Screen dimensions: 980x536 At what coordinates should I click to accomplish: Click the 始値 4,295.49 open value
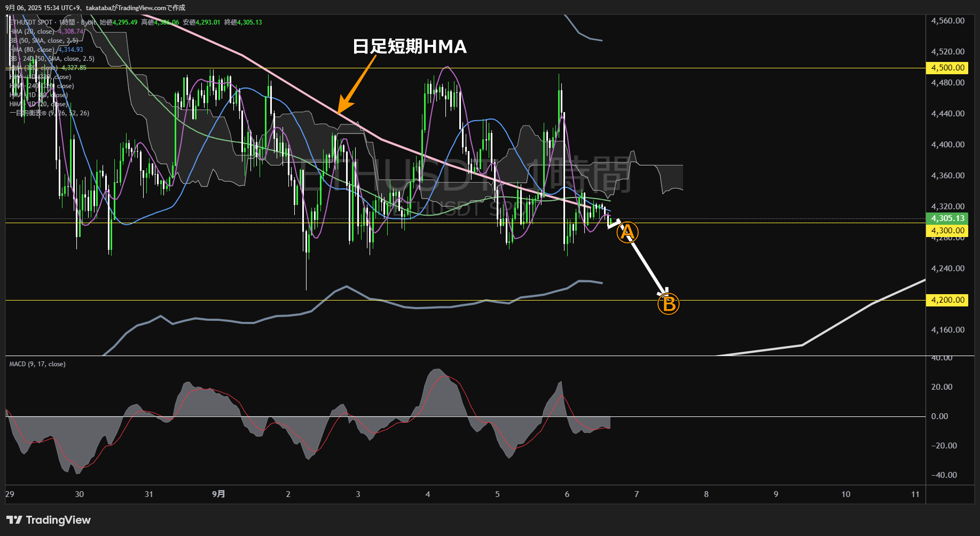(x=119, y=22)
